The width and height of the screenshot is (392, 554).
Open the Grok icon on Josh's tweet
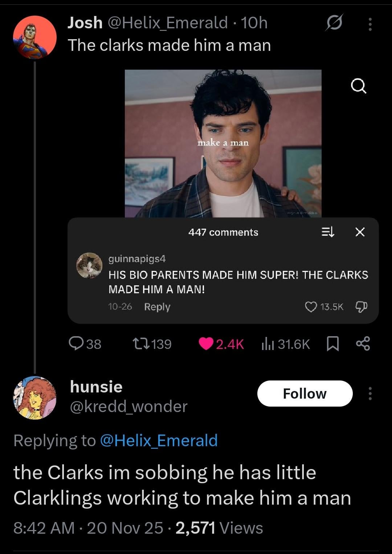coord(334,23)
